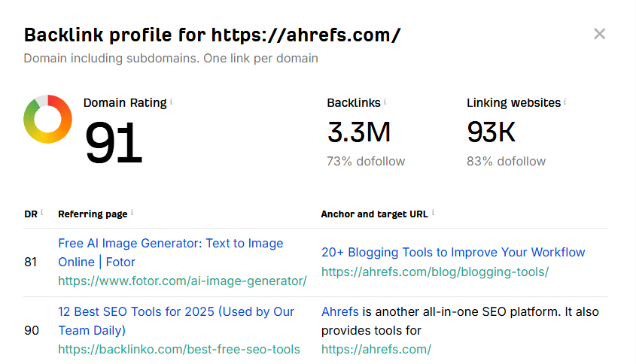Click the DR value 81 in Fotor row
636x364 pixels.
(x=30, y=262)
